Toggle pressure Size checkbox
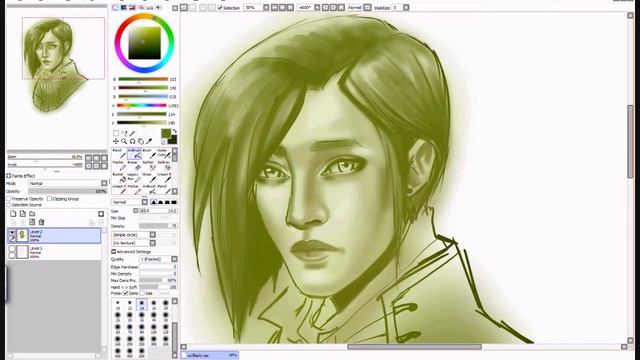The width and height of the screenshot is (640, 360). [142, 293]
